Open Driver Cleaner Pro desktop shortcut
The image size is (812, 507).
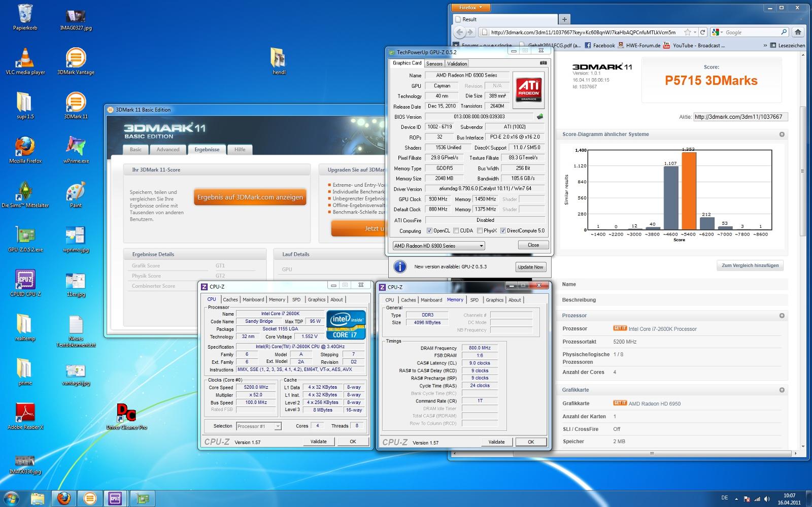[x=126, y=416]
